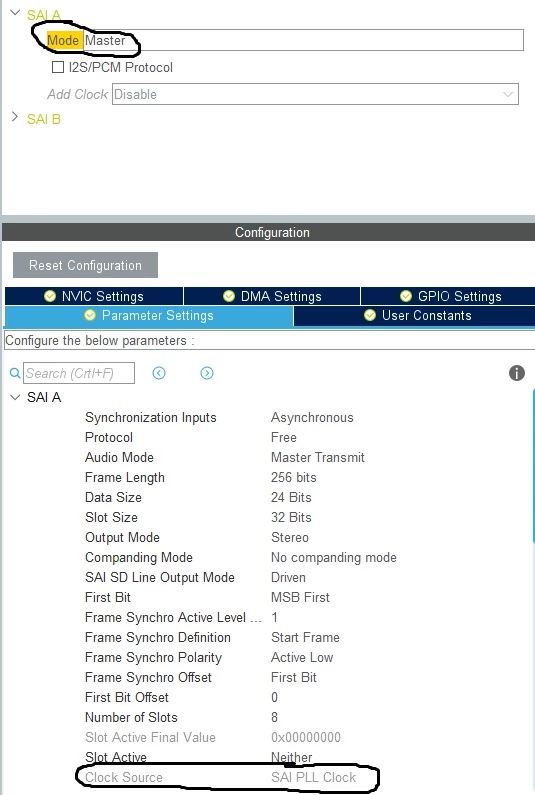Click the search magnifier icon
The image size is (535, 795).
tap(15, 373)
